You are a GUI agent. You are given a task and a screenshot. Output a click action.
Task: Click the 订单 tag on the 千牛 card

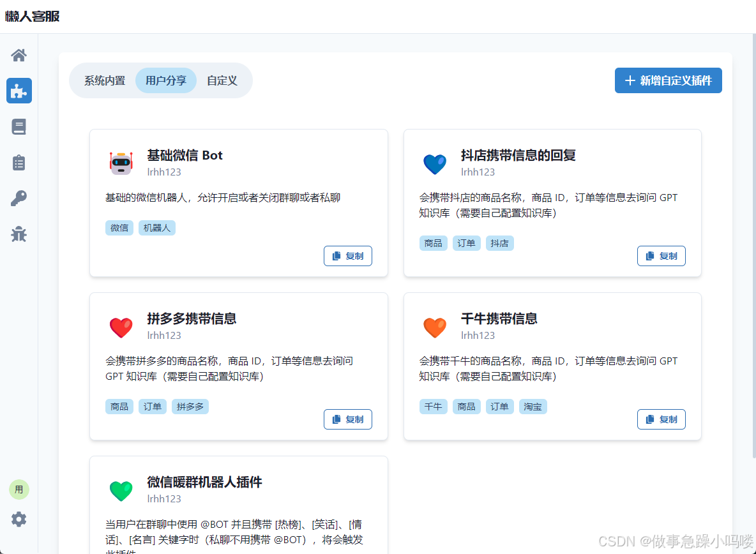(x=499, y=407)
